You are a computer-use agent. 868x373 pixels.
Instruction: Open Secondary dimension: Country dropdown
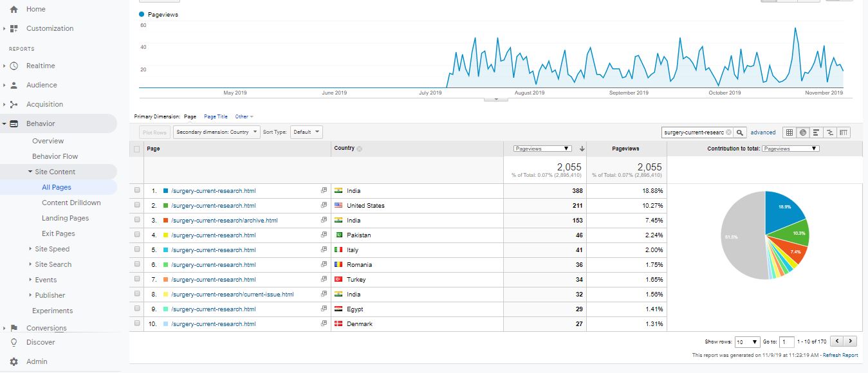pyautogui.click(x=217, y=132)
